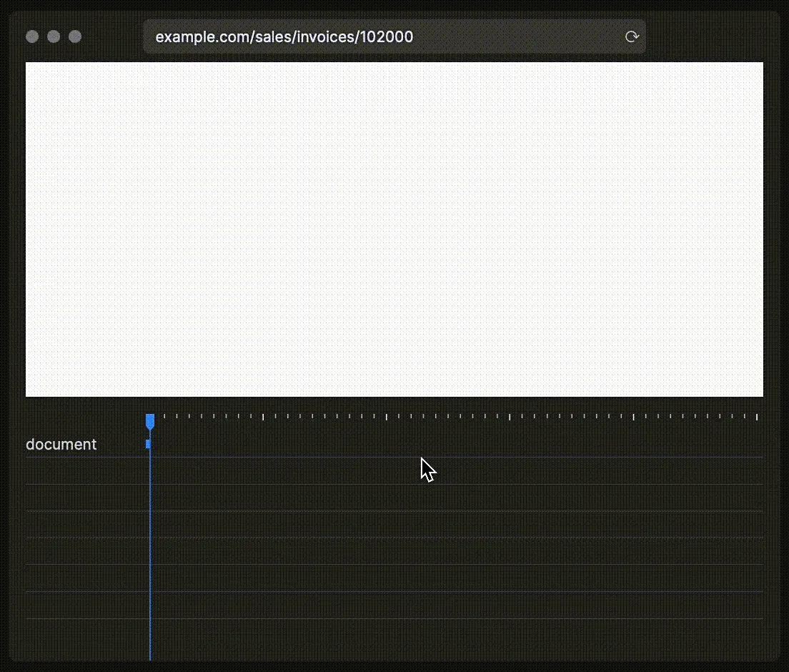Click the yellow minimize traffic light icon
This screenshot has height=672, width=789.
pos(54,36)
